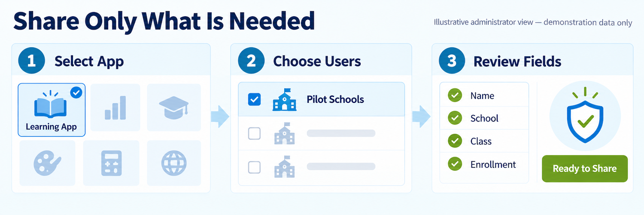Check the second school group checkbox

tap(254, 134)
